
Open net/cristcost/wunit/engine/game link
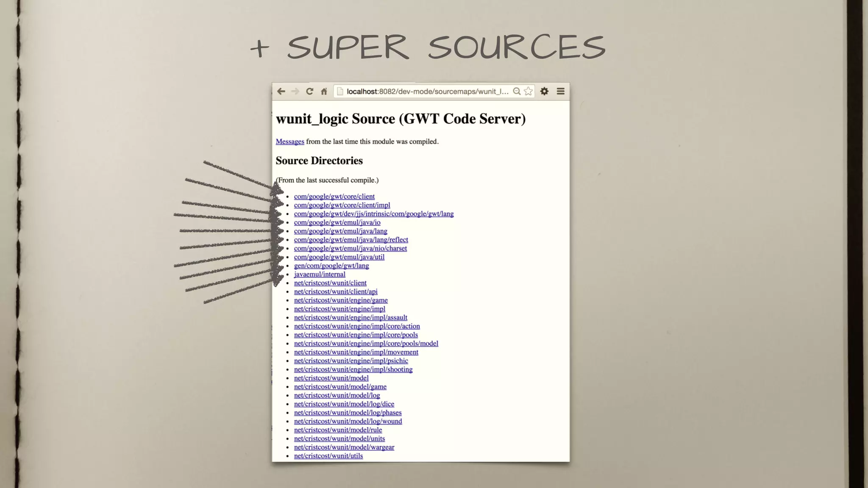tap(341, 300)
